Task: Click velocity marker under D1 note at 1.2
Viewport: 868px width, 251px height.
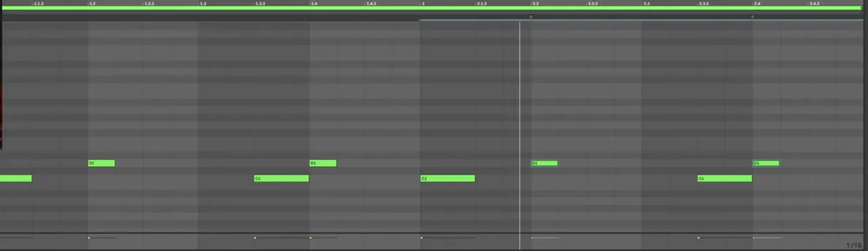Action: point(89,237)
